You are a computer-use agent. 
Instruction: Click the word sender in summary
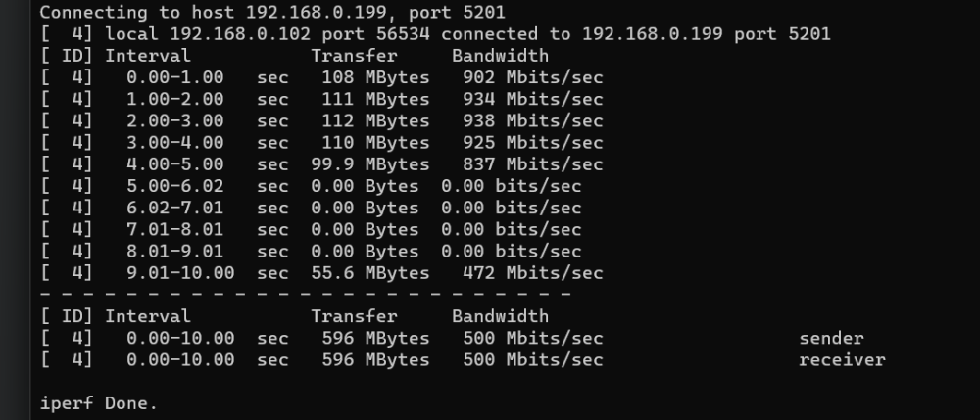point(831,338)
